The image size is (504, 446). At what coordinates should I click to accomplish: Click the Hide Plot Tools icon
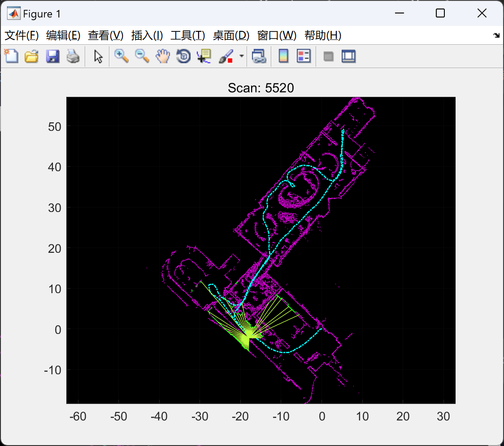tap(328, 56)
